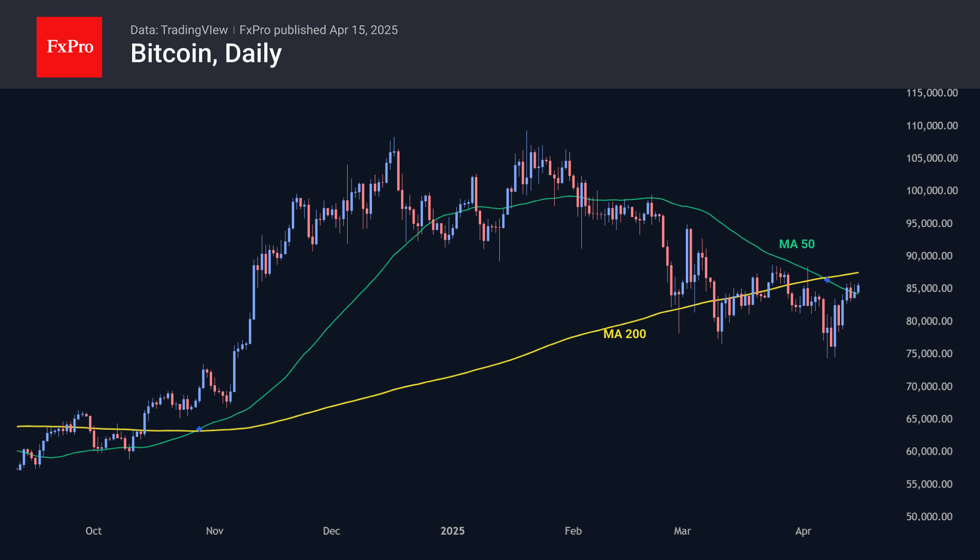This screenshot has height=560, width=980.
Task: Click the Oct label on time axis
Action: coord(93,531)
